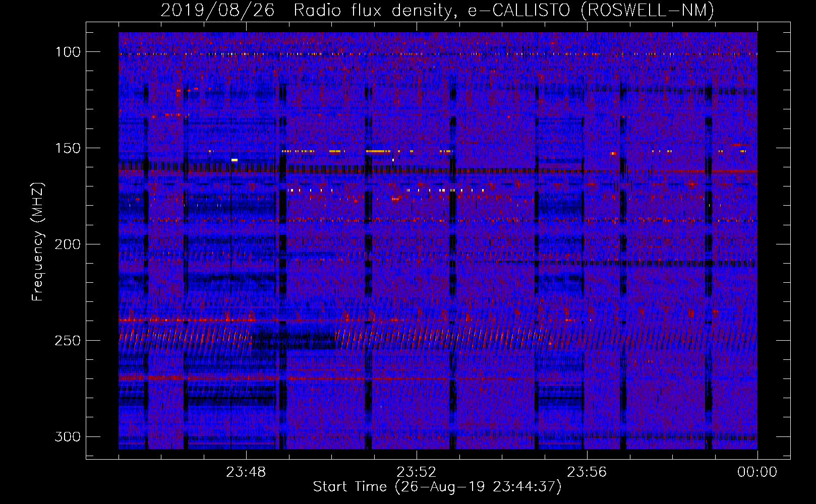This screenshot has width=816, height=504.
Task: Click the plot title 'Radio flux density, e-CALLISTO (ROSWELL-NM)'
Action: [504, 10]
